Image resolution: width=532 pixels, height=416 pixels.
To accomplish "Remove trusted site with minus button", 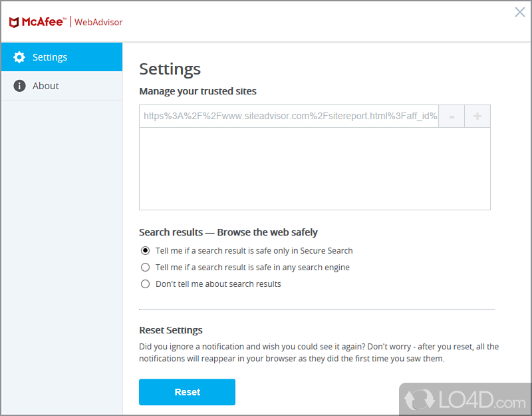I will point(452,116).
